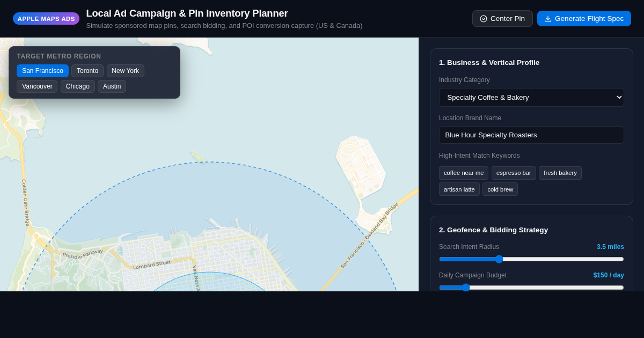This screenshot has width=644, height=338.
Task: Click the '$150 / day' budget value
Action: pos(609,275)
